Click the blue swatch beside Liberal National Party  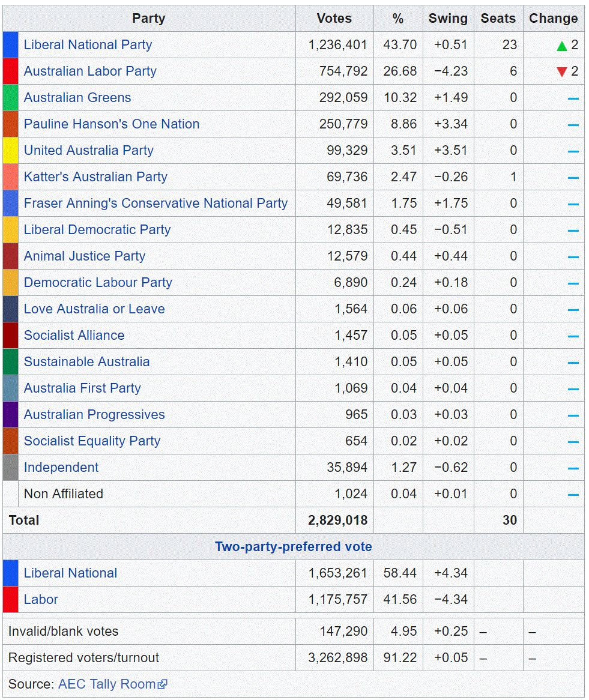[x=10, y=45]
